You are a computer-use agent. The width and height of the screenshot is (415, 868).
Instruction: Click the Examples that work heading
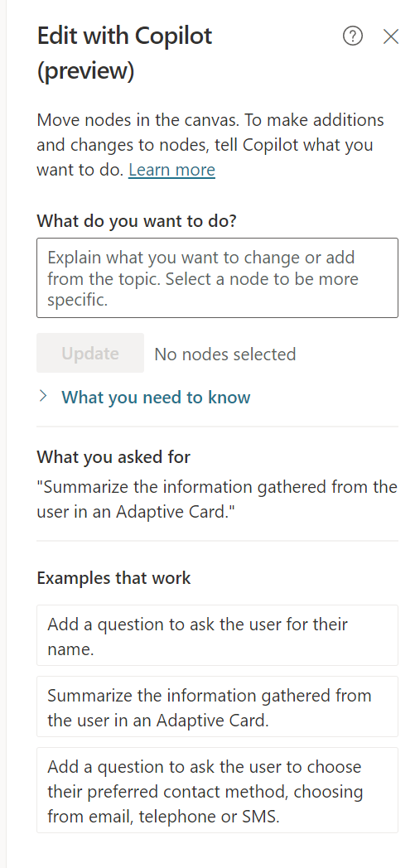(x=113, y=578)
